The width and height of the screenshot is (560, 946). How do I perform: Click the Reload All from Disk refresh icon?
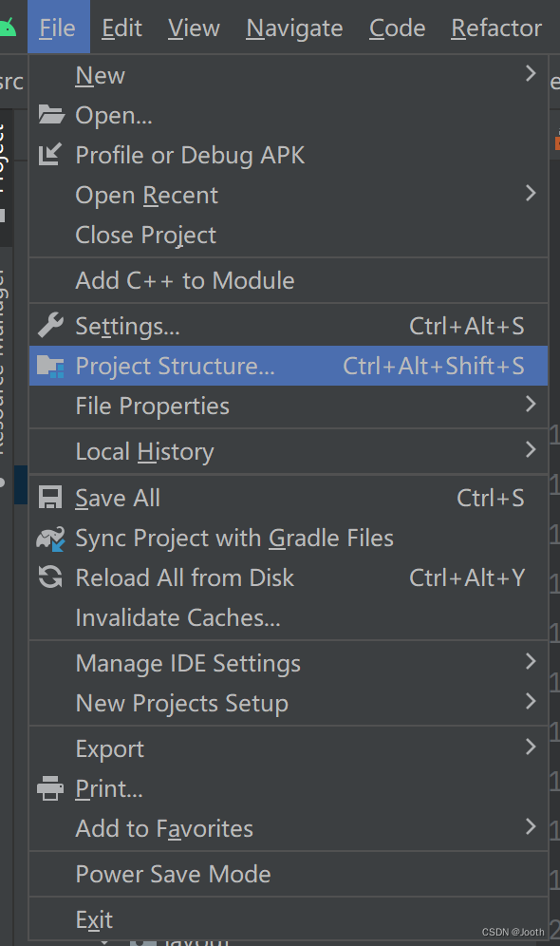[x=49, y=577]
